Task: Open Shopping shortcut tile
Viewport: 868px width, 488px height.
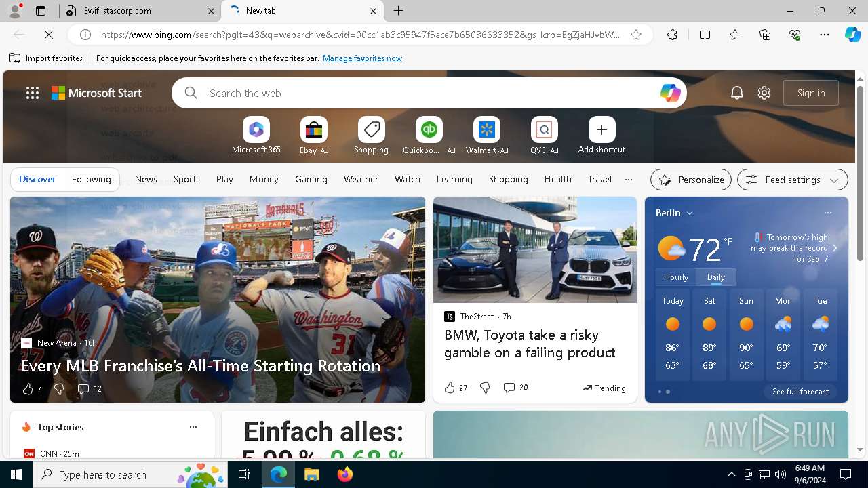Action: pos(371,136)
